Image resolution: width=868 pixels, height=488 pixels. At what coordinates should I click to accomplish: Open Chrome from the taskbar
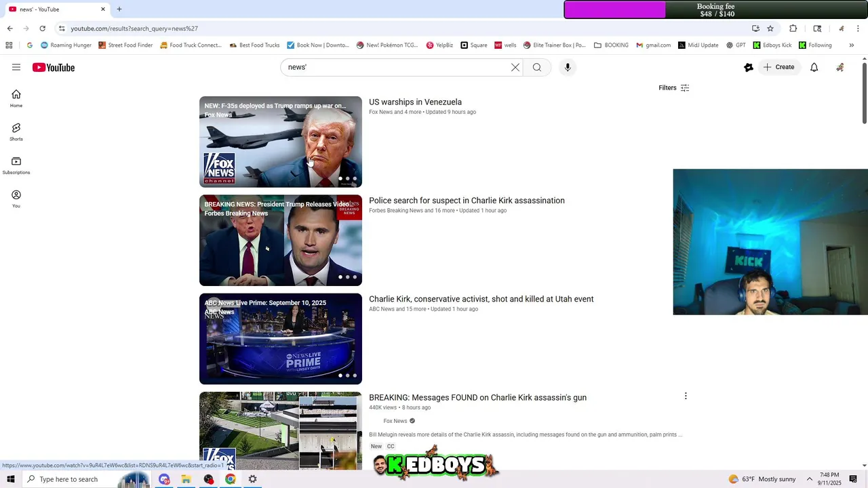[231, 479]
